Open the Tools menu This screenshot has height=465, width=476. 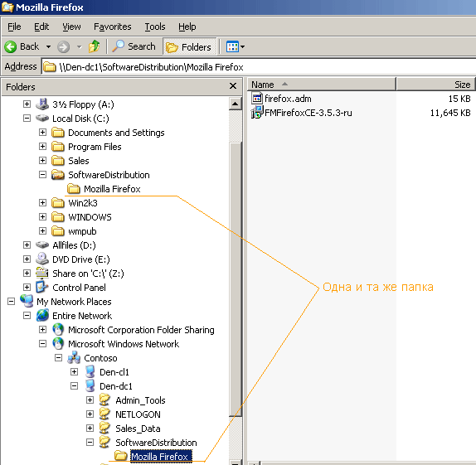(x=155, y=27)
